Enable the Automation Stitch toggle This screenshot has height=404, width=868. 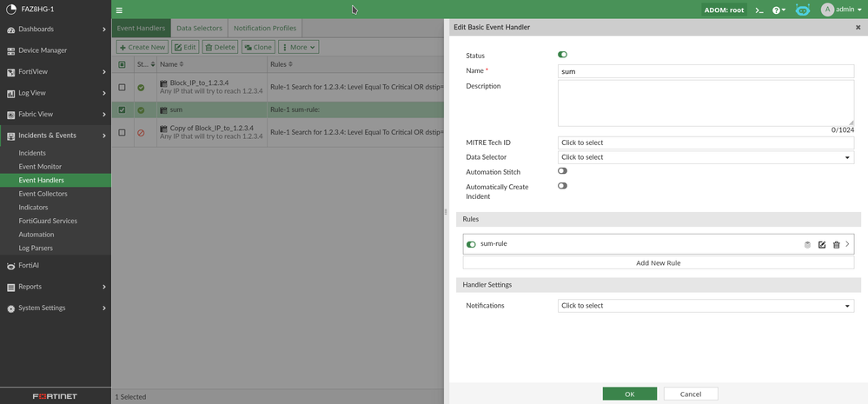coord(562,171)
